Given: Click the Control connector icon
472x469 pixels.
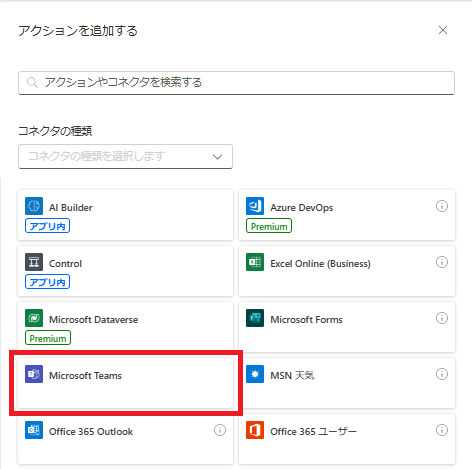Looking at the screenshot, I should point(34,262).
